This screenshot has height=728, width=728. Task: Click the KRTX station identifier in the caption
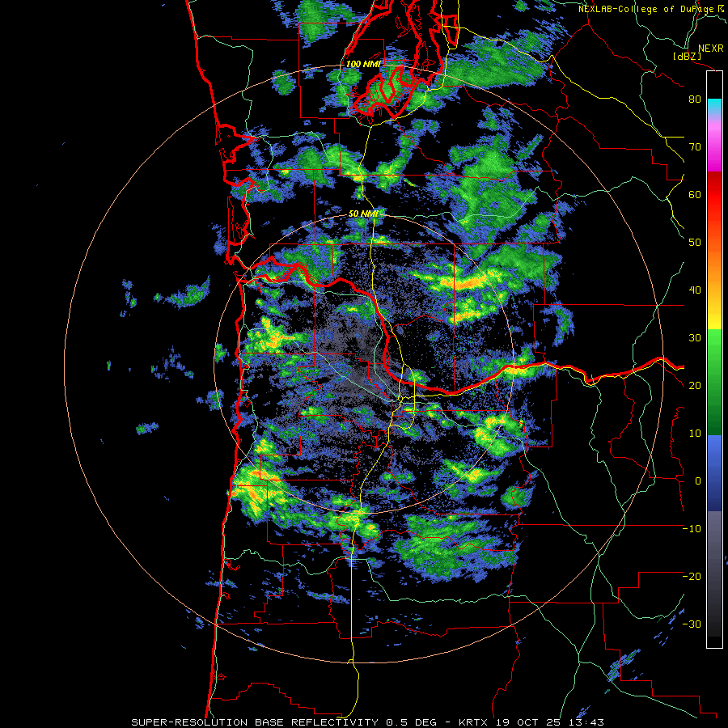click(475, 722)
